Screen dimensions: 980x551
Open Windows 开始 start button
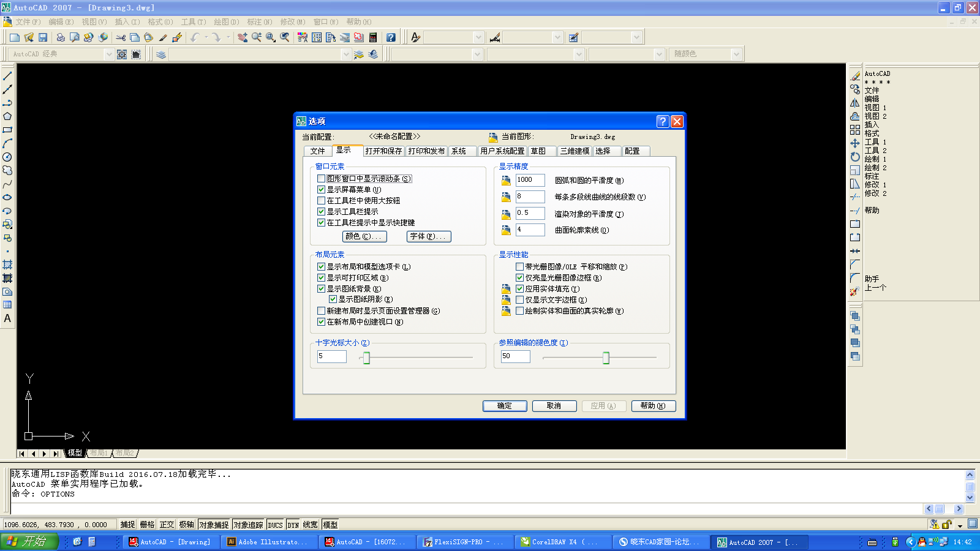pyautogui.click(x=29, y=541)
